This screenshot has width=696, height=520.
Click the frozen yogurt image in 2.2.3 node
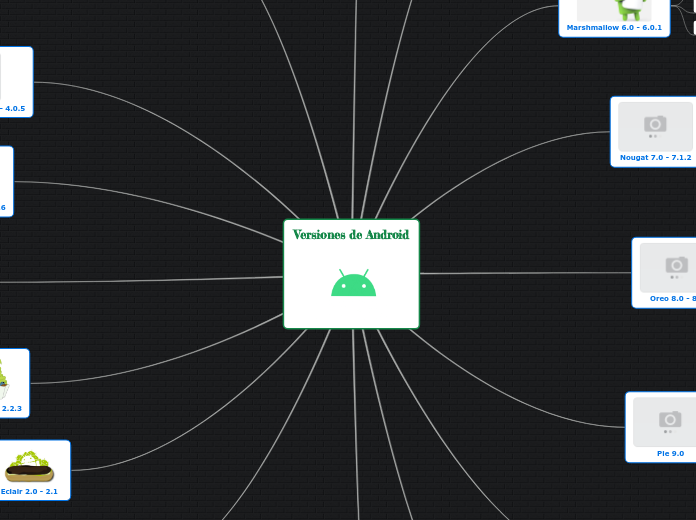pos(4,379)
